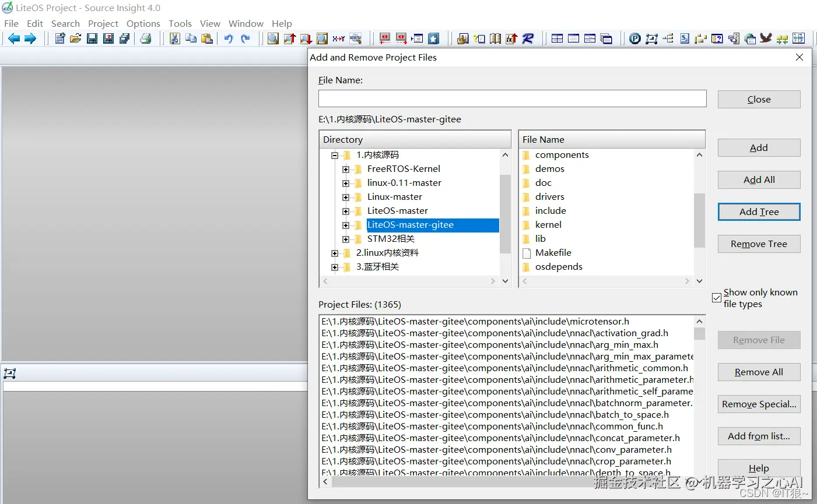Click the Print toolbar icon
This screenshot has height=504, width=817.
tap(146, 38)
